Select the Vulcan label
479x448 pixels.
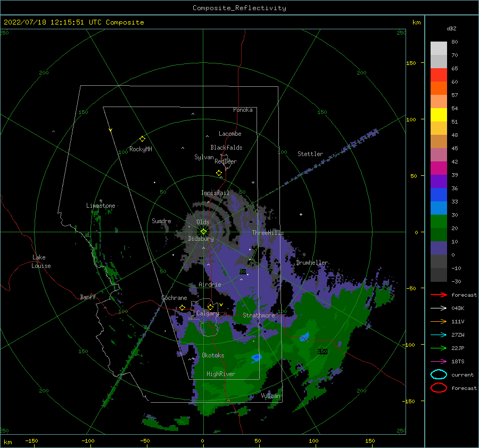pos(271,396)
